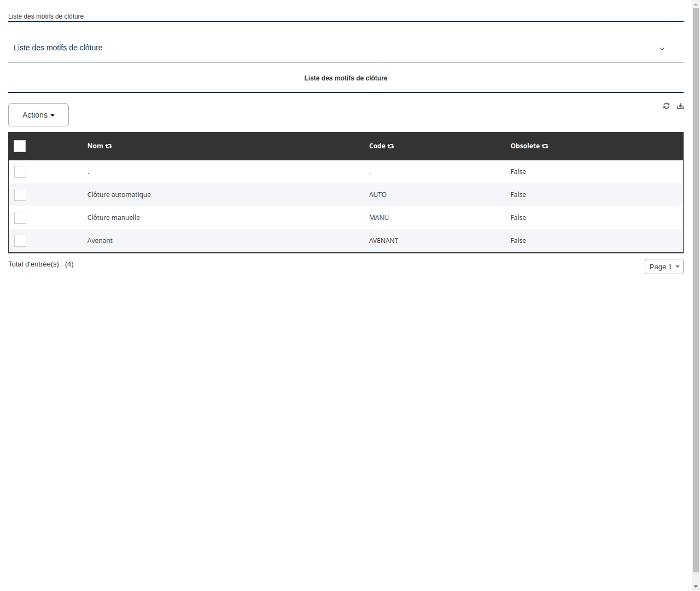Click the download/export icon
The image size is (700, 591).
coord(680,106)
